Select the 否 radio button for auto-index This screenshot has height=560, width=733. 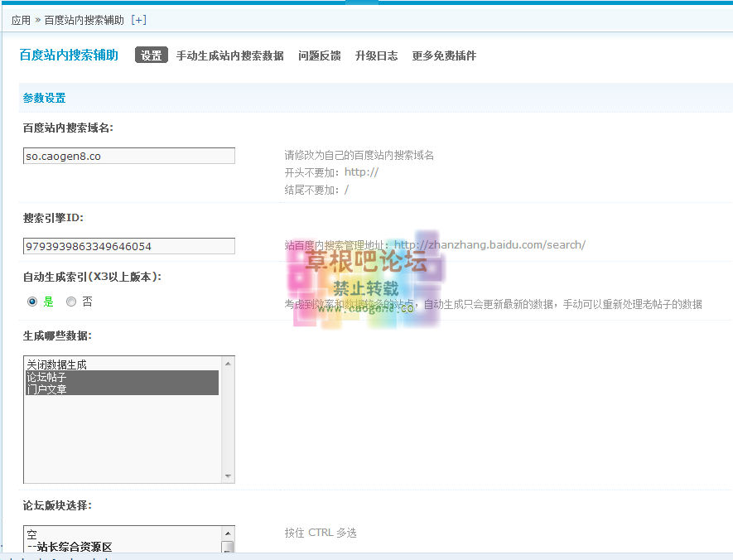pos(71,301)
